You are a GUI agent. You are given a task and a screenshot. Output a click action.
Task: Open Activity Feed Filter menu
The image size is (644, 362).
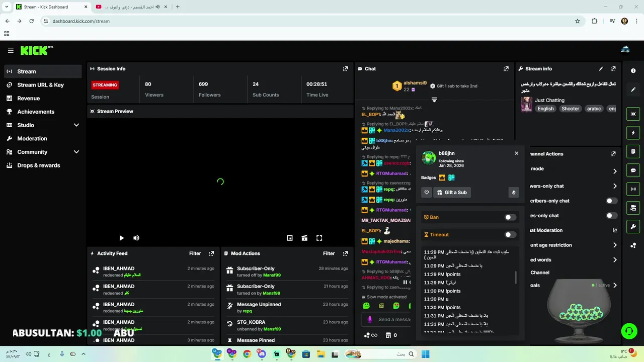[x=195, y=253]
